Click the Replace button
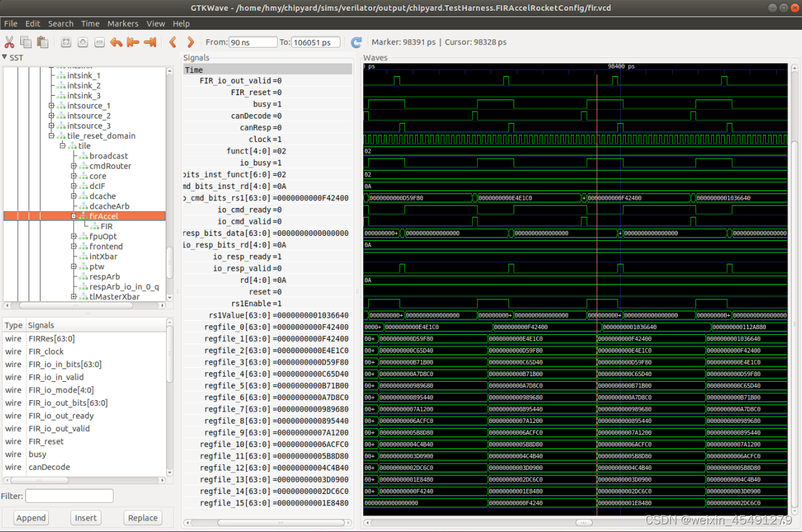This screenshot has height=532, width=802. point(143,518)
